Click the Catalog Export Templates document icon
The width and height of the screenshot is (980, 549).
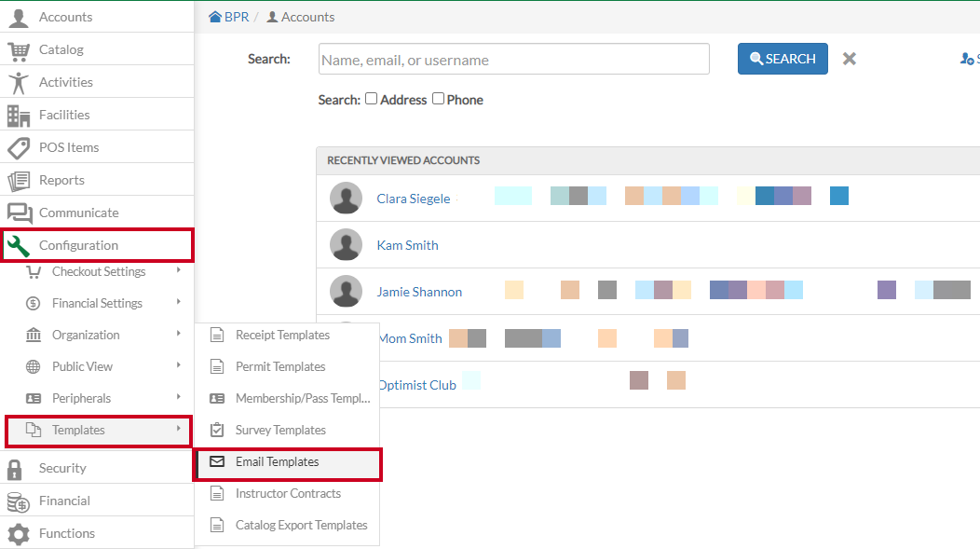click(217, 526)
